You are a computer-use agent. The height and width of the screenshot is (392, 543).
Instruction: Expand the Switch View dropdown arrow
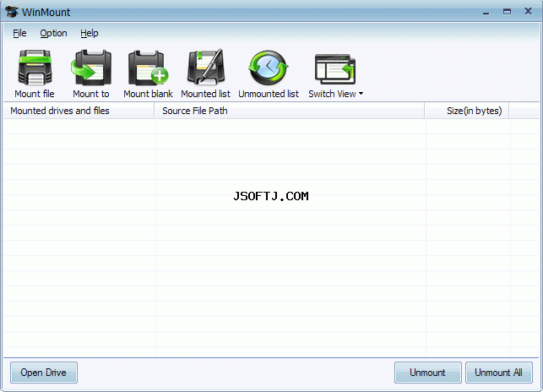click(361, 94)
